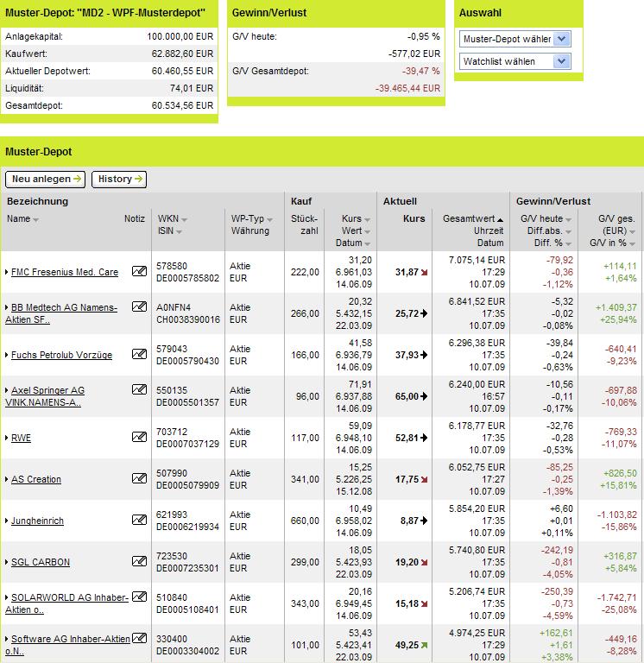
Task: Open note icon for BB Medtech AG
Action: point(139,306)
